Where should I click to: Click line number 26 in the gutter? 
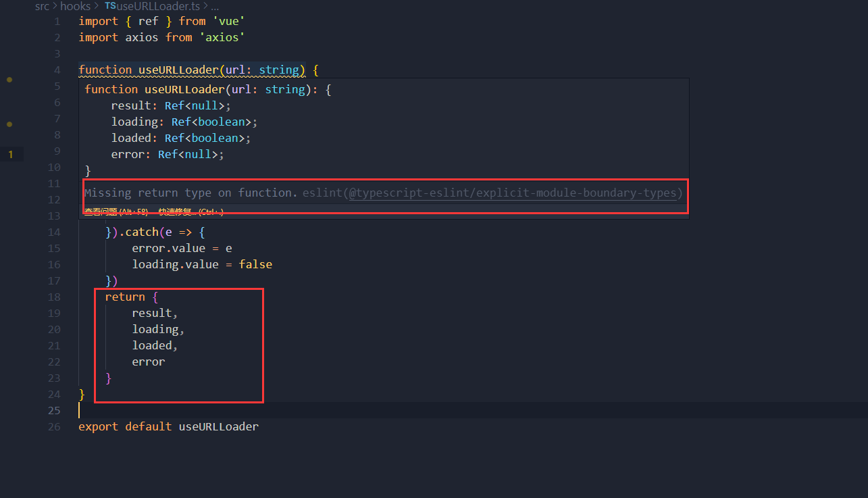(x=54, y=426)
